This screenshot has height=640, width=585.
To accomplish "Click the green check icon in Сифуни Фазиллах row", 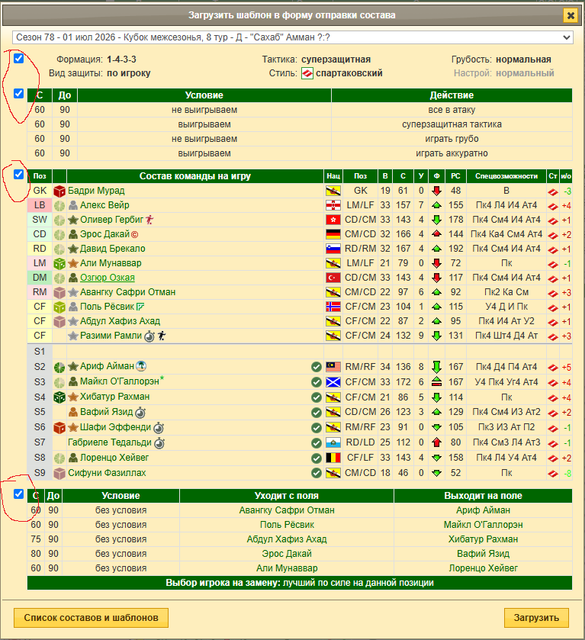I will (316, 473).
